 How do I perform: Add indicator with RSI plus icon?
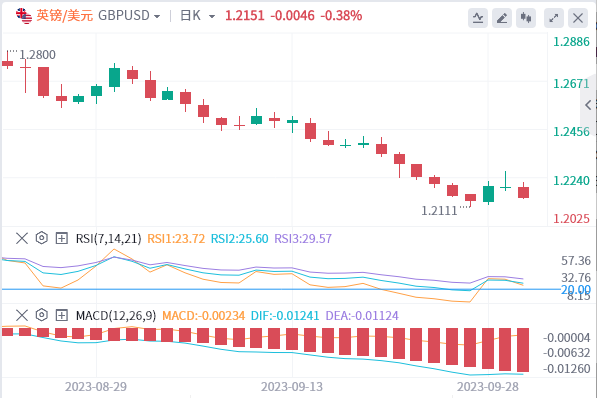coord(61,238)
